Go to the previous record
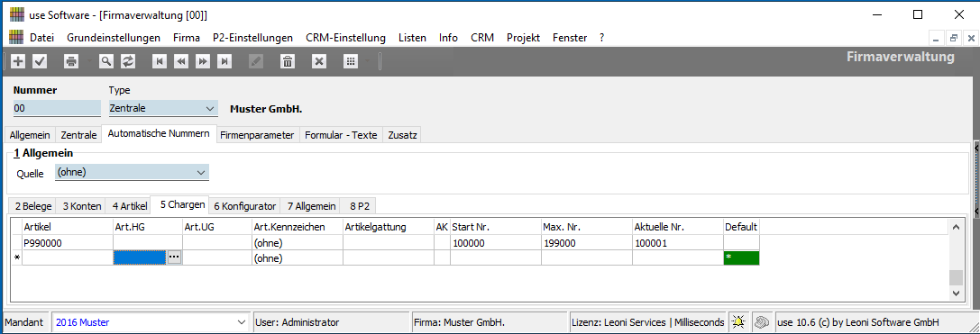This screenshot has width=980, height=334. pos(181,61)
